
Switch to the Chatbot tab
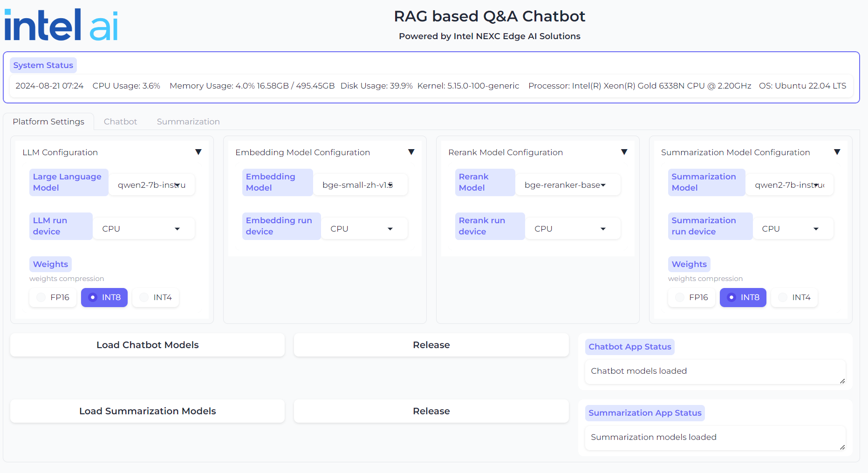pyautogui.click(x=120, y=122)
